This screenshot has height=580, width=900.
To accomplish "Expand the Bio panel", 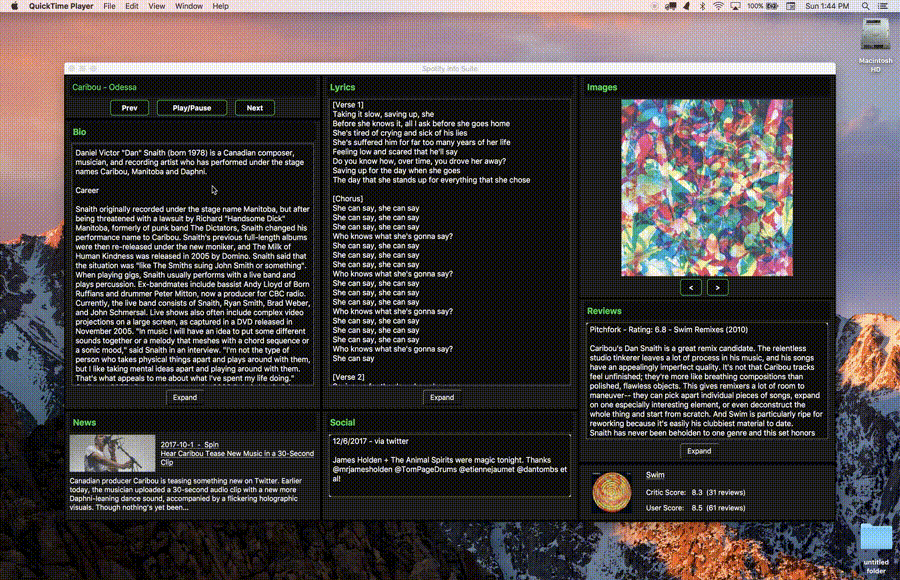I will pyautogui.click(x=185, y=397).
